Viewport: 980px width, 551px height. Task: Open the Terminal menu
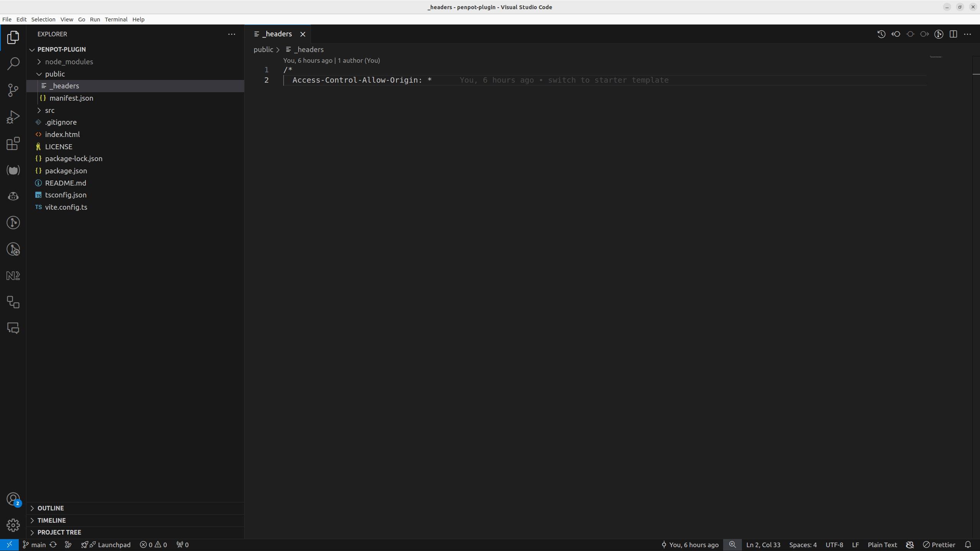116,20
